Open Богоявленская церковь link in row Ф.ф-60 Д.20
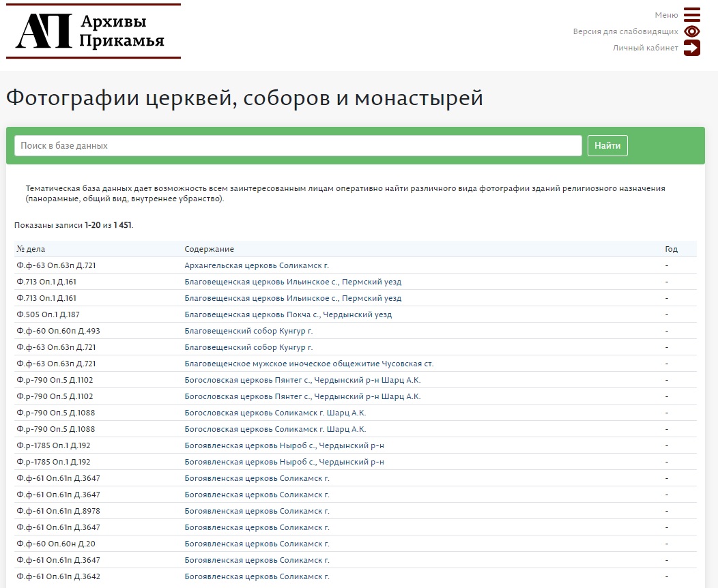The image size is (718, 588). [257, 544]
